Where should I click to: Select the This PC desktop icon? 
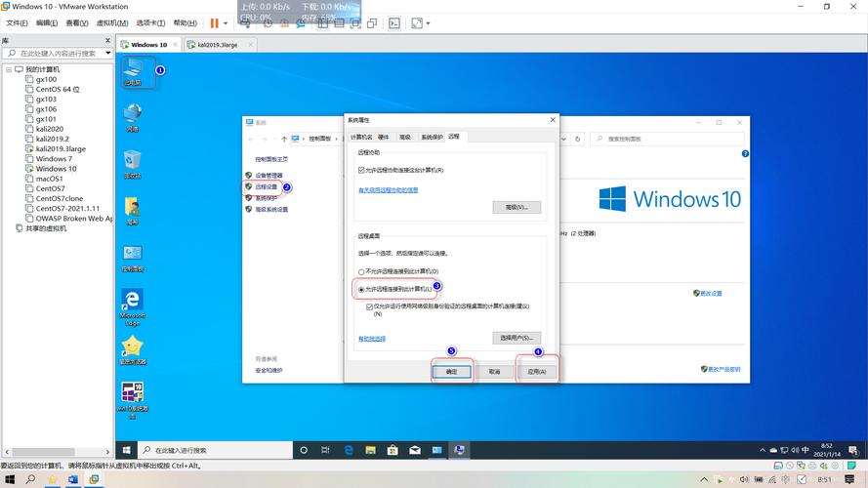pyautogui.click(x=133, y=72)
